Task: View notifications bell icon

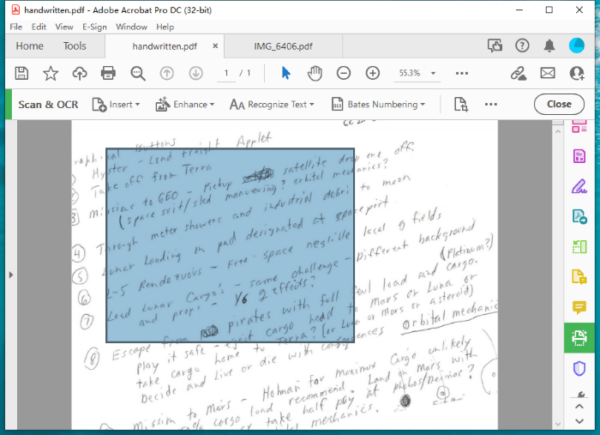Action: (x=549, y=46)
